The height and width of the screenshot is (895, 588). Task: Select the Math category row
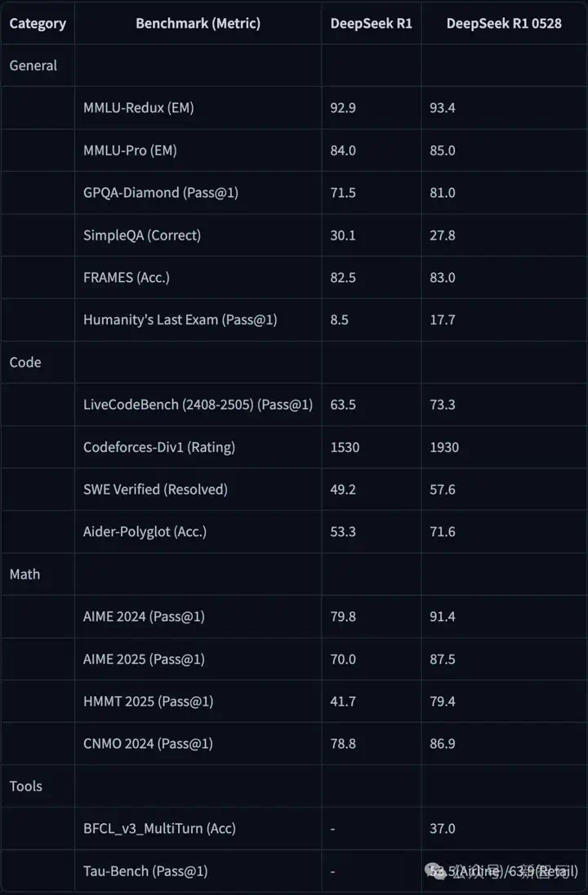coord(294,575)
